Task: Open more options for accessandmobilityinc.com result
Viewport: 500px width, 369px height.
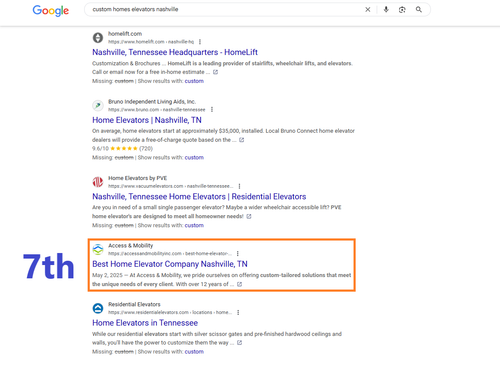Action: point(237,253)
